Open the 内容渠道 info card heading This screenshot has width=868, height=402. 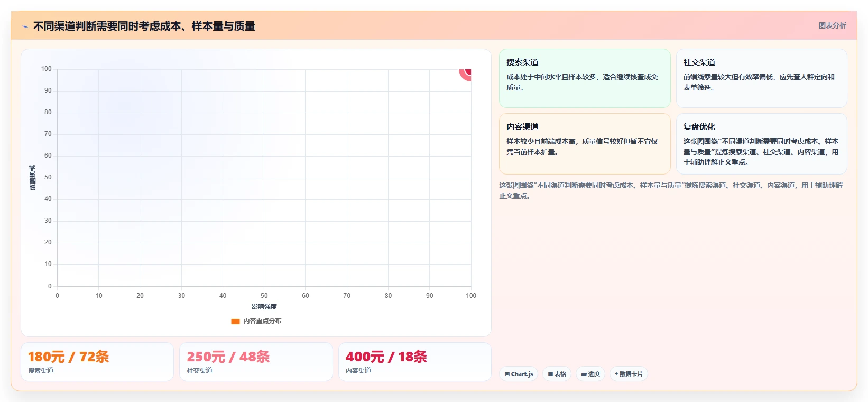522,127
